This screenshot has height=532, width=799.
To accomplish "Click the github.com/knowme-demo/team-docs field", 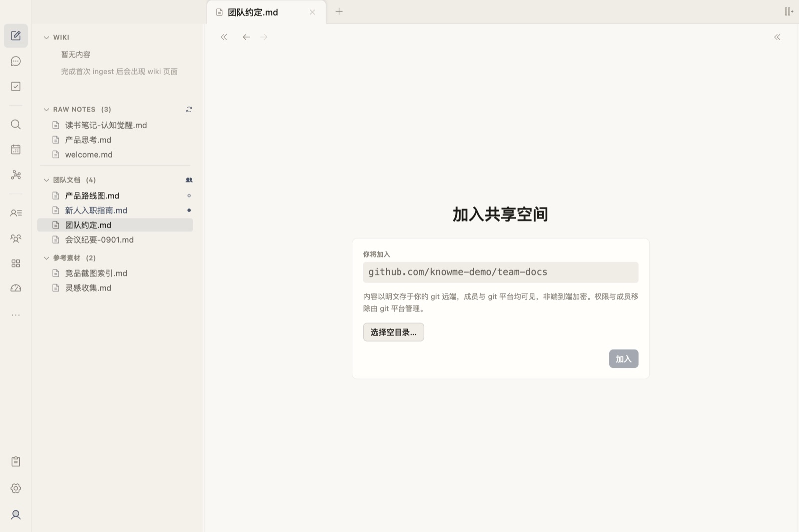I will (500, 272).
